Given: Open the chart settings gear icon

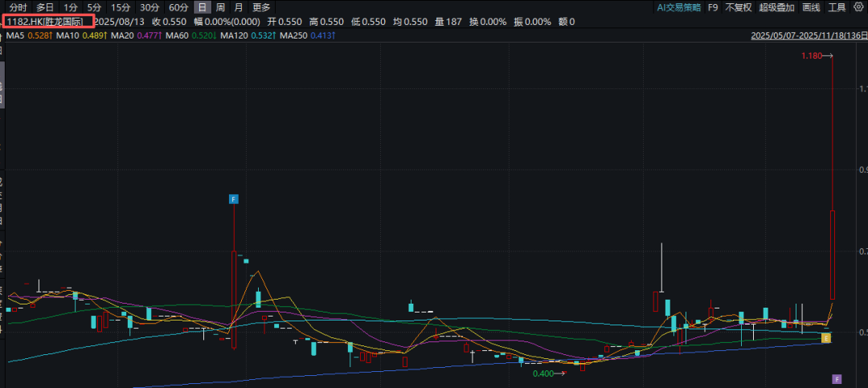Looking at the screenshot, I should coord(858,7).
